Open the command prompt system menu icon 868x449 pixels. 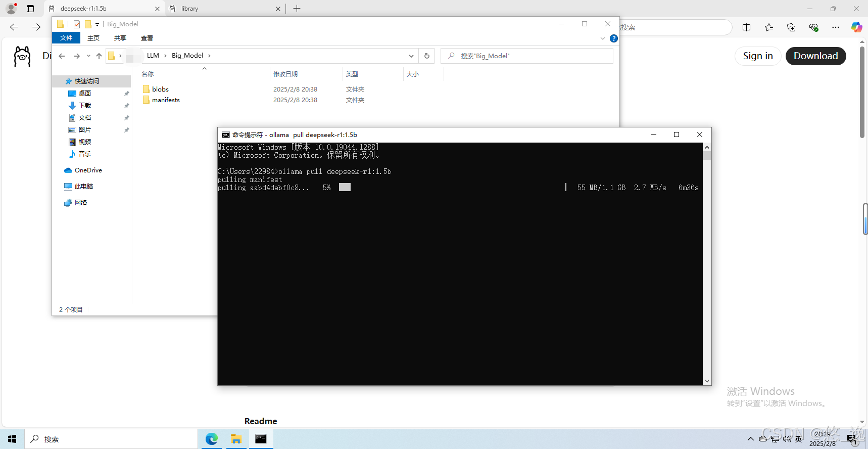[226, 134]
